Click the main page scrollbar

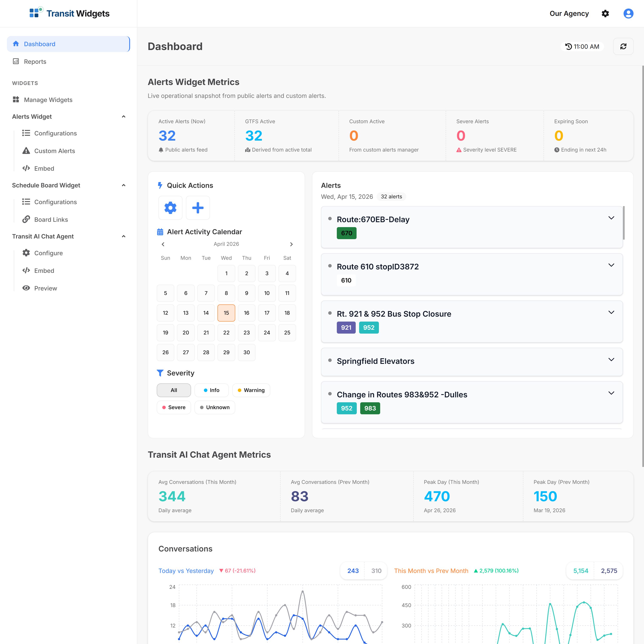click(643, 266)
